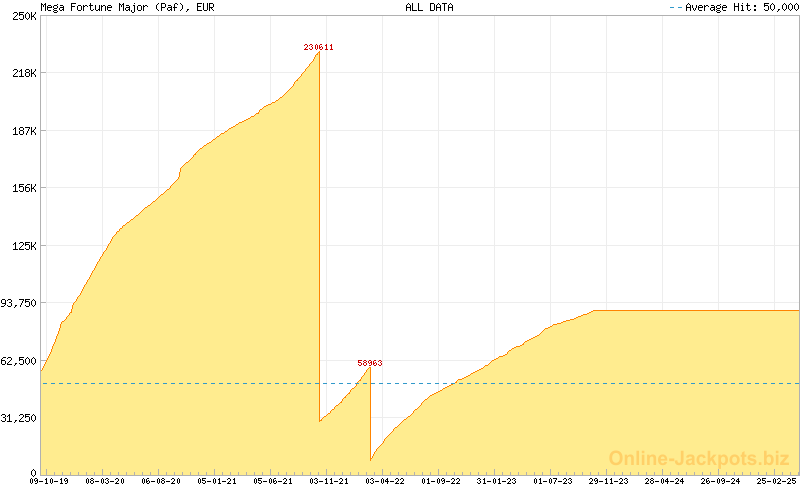Click the 03-04-22 date on x-axis

point(385,481)
